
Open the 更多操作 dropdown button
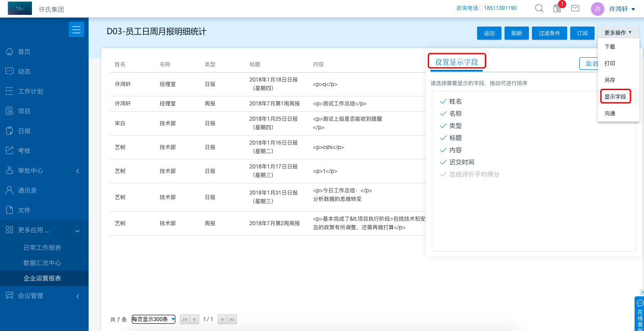[618, 33]
